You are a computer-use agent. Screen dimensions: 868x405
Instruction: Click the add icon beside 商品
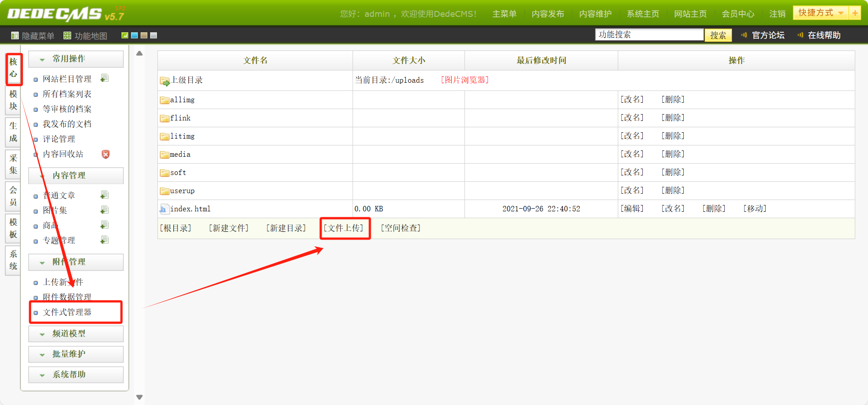click(x=105, y=225)
